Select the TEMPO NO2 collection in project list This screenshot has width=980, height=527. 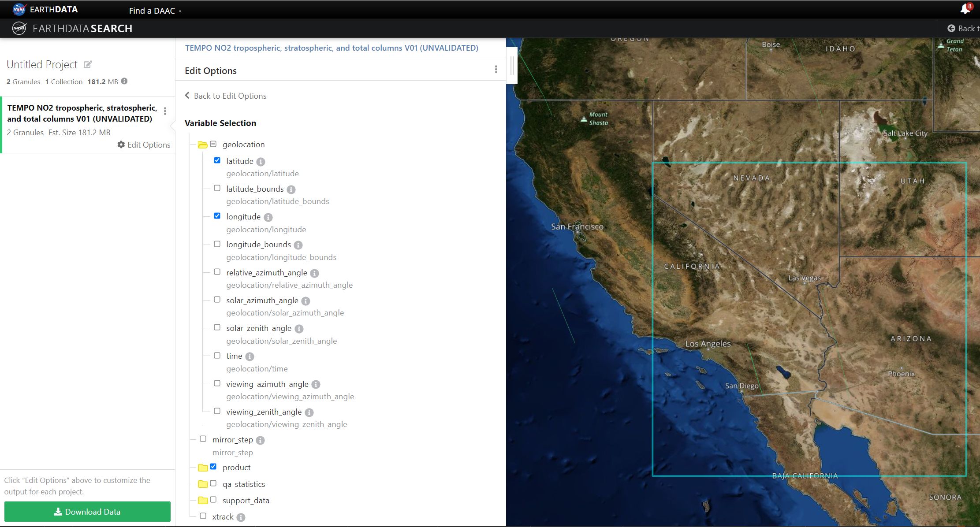click(82, 113)
